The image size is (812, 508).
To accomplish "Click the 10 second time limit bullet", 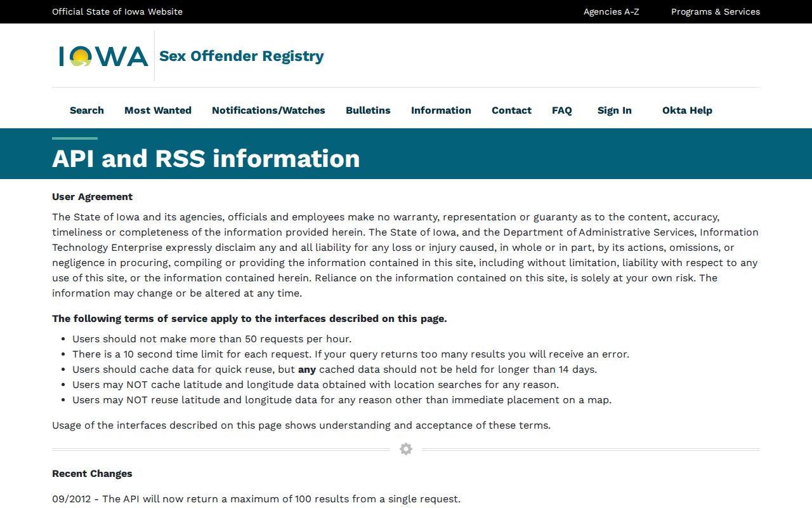I will (x=351, y=354).
